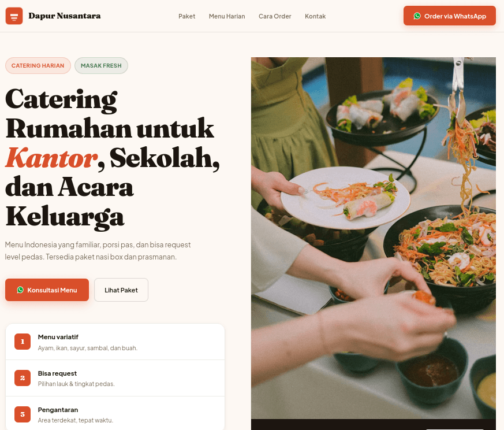Click the WhatsApp icon in Order button
The height and width of the screenshot is (430, 504).
click(417, 16)
